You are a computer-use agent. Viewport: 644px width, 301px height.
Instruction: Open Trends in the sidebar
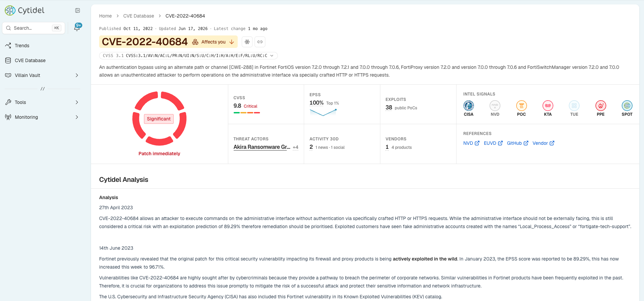click(x=42, y=46)
